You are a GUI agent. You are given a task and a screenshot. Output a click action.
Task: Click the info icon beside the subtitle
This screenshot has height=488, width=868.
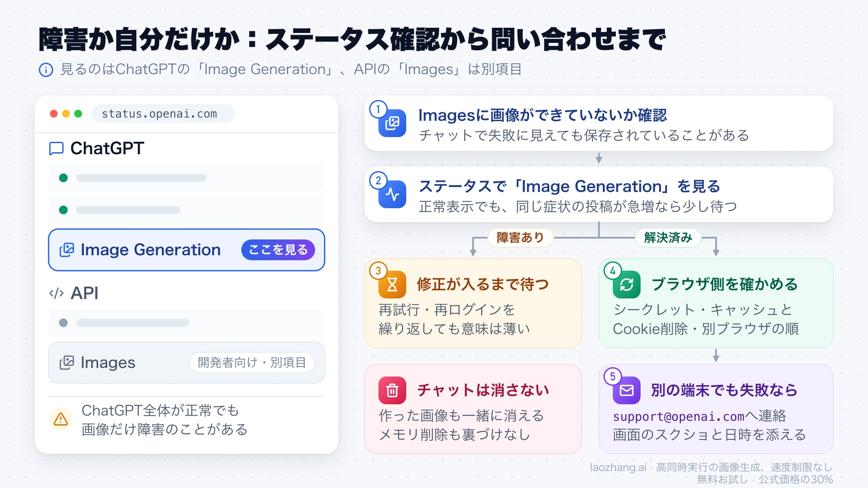(46, 69)
